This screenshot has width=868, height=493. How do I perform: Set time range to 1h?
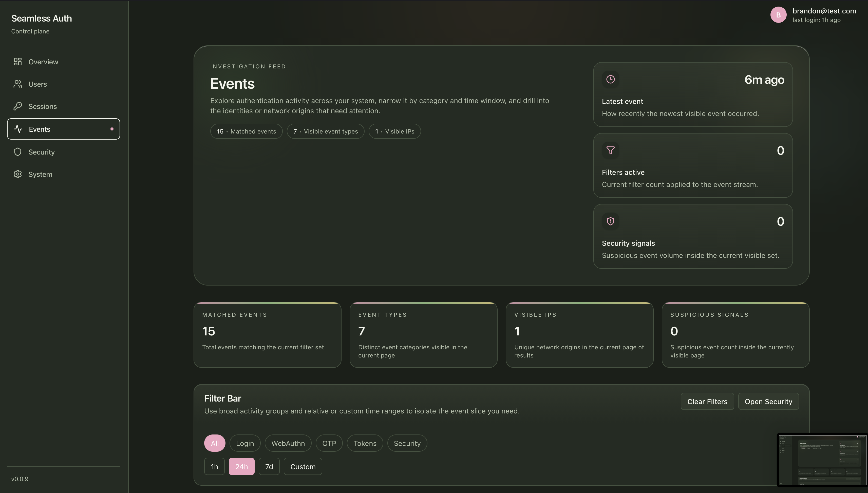click(x=214, y=467)
